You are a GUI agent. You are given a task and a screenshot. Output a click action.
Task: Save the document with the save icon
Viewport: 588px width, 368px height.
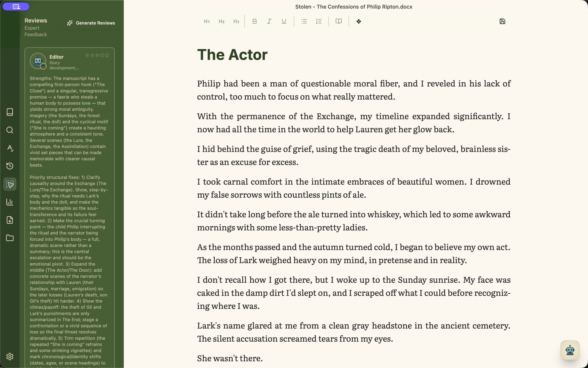point(502,21)
